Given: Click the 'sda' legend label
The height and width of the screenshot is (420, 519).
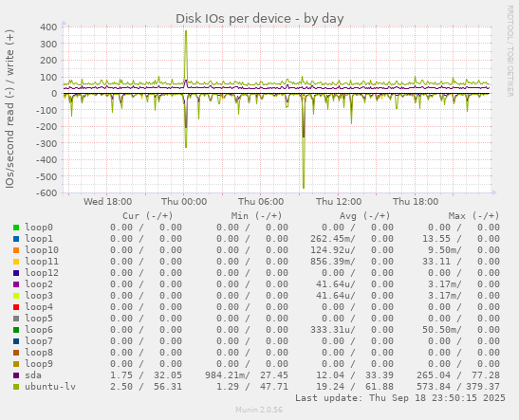Looking at the screenshot, I should (33, 375).
